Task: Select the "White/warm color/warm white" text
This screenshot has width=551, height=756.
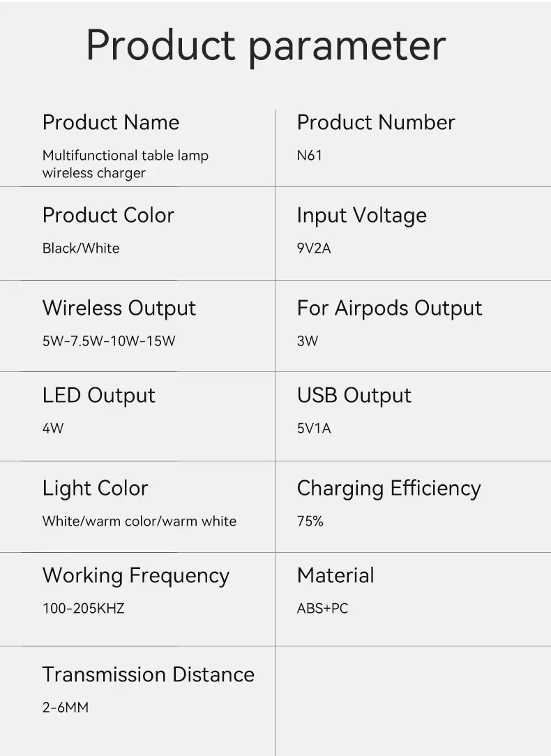Action: (x=139, y=521)
